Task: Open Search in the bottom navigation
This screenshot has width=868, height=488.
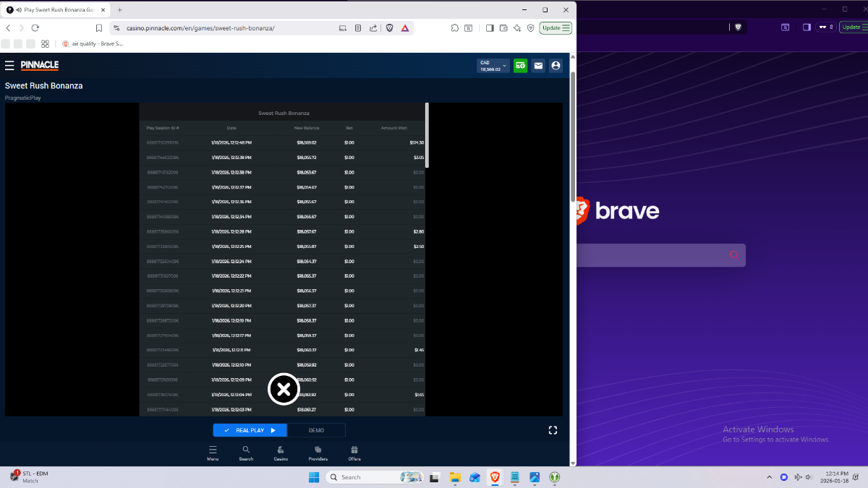Action: [x=246, y=453]
